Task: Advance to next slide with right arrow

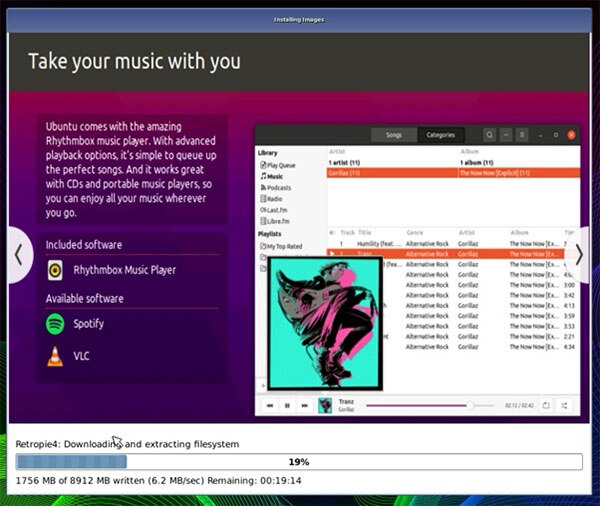Action: click(x=579, y=255)
